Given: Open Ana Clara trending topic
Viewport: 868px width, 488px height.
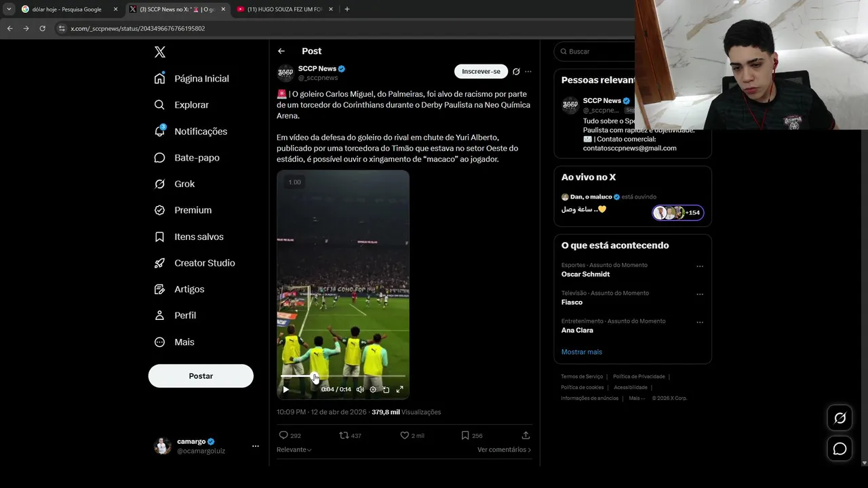Looking at the screenshot, I should coord(577,331).
